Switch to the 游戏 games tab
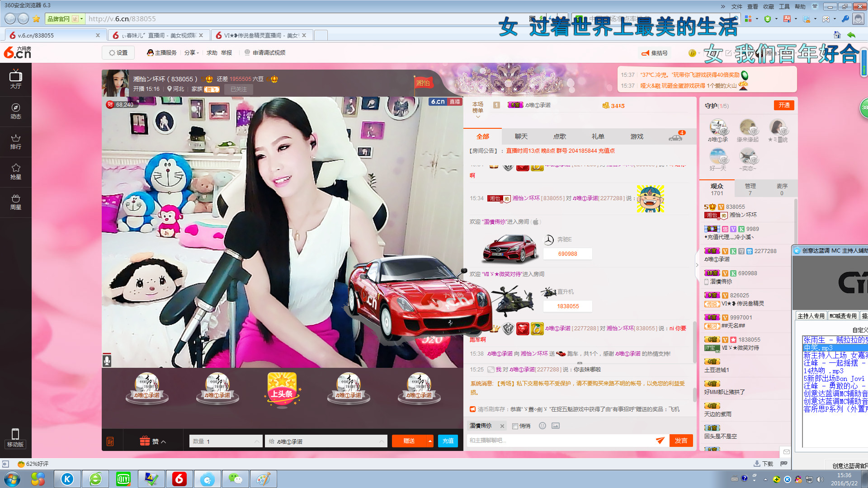Viewport: 868px width, 488px height. coord(637,136)
